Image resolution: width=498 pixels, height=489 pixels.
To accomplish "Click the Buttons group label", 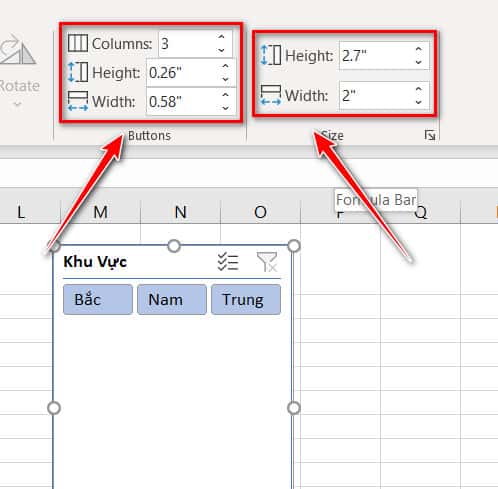I will click(149, 136).
